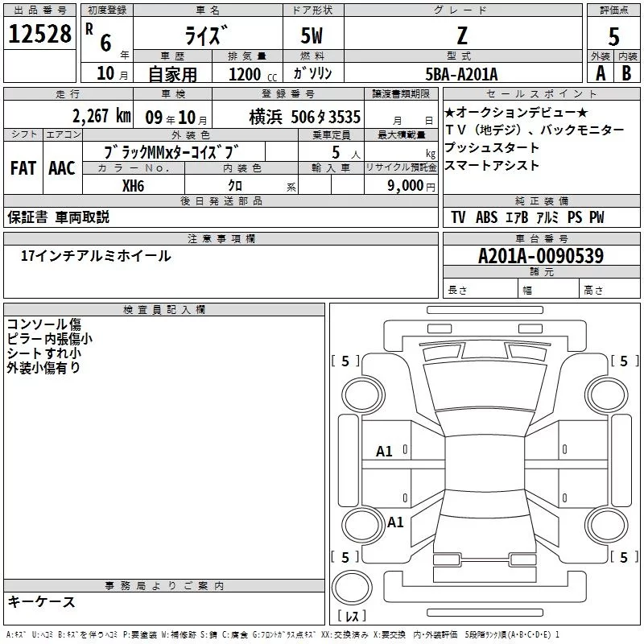Image resolution: width=644 pixels, height=644 pixels.
Task: Click chassis number A201A-0090539
Action: click(540, 257)
